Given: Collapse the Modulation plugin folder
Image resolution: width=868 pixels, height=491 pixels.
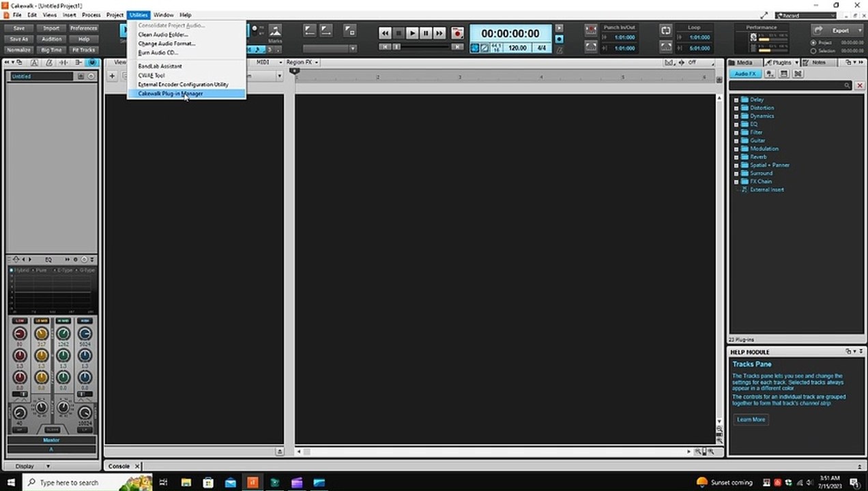Looking at the screenshot, I should pos(736,149).
